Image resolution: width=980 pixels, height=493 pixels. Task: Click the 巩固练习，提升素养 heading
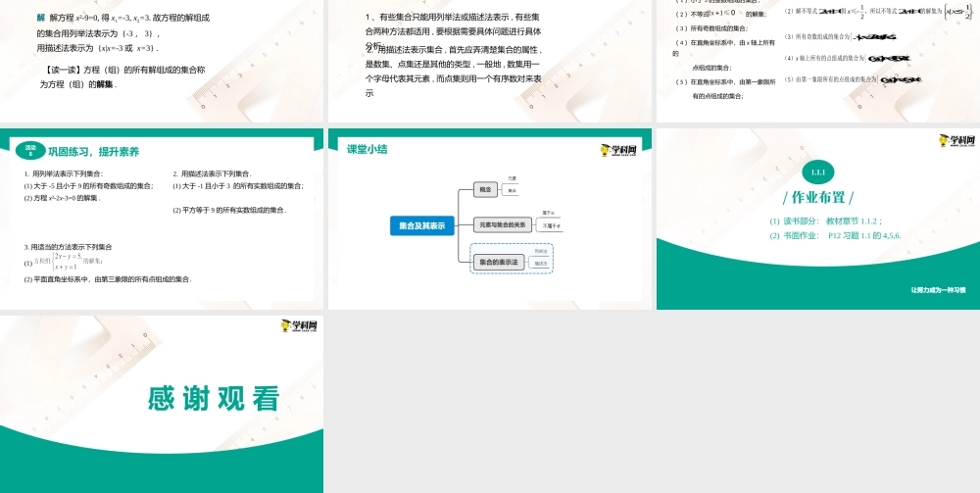click(94, 151)
